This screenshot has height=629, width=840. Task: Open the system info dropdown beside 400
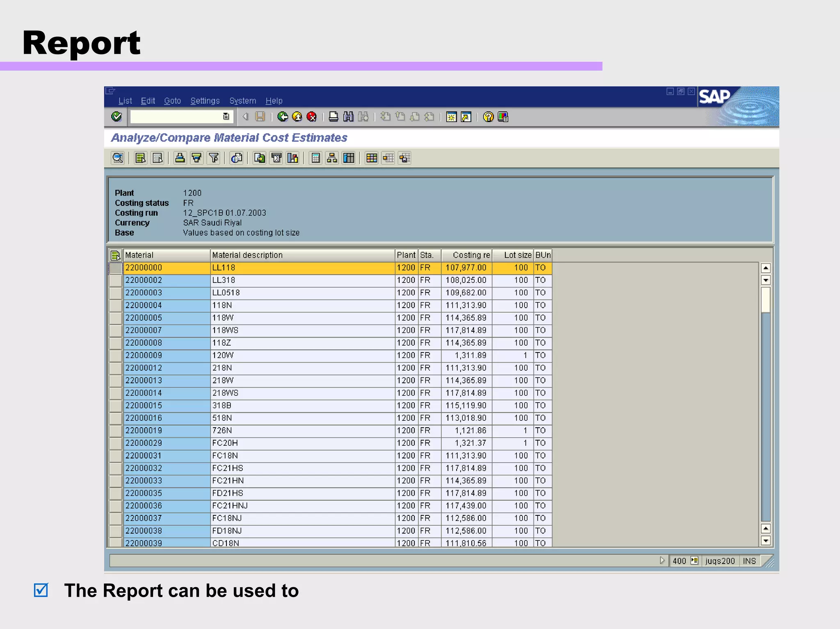click(694, 561)
